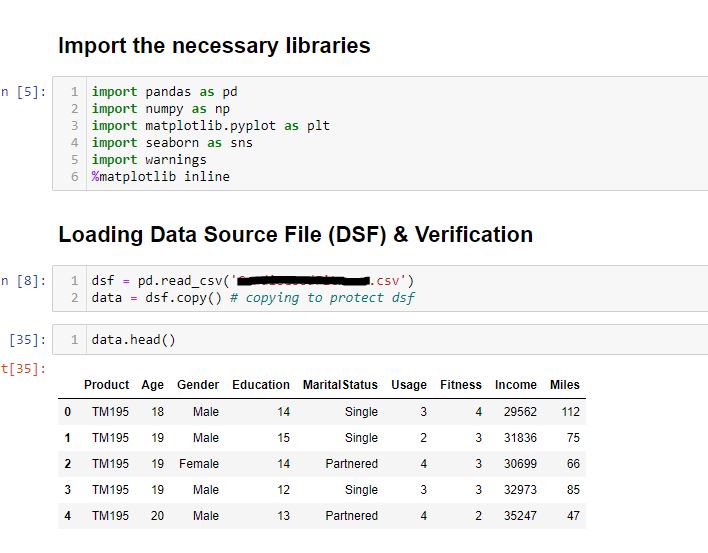This screenshot has height=553, width=708.
Task: Click the Income value 29562
Action: (x=520, y=412)
